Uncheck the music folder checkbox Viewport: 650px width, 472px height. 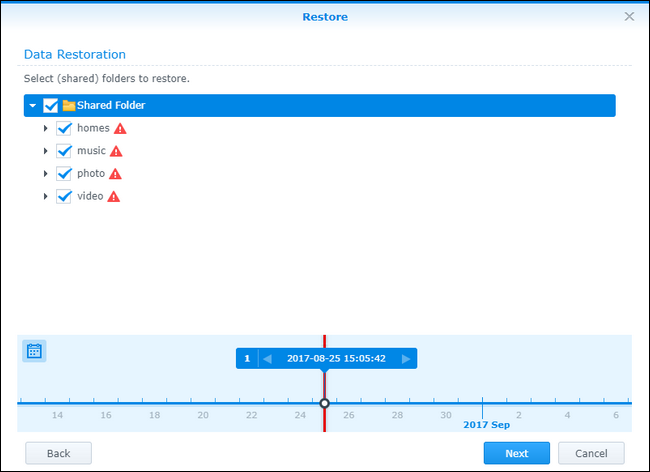click(x=64, y=151)
